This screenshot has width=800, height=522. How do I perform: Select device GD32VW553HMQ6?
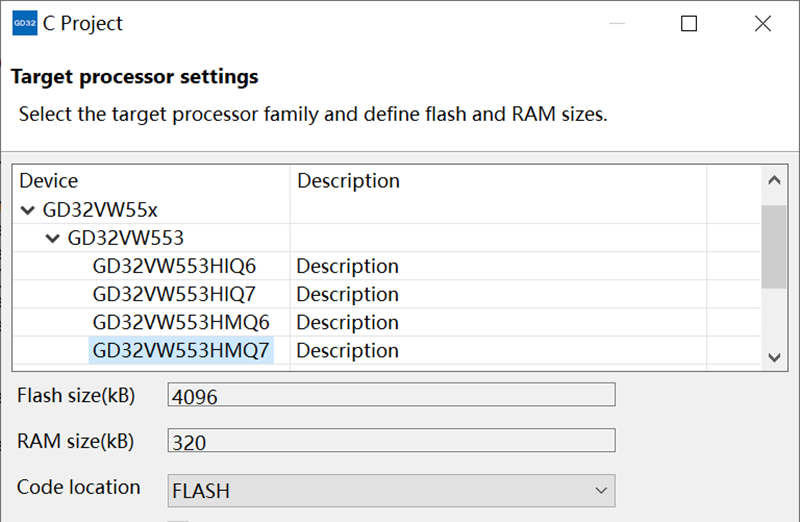[x=181, y=322]
